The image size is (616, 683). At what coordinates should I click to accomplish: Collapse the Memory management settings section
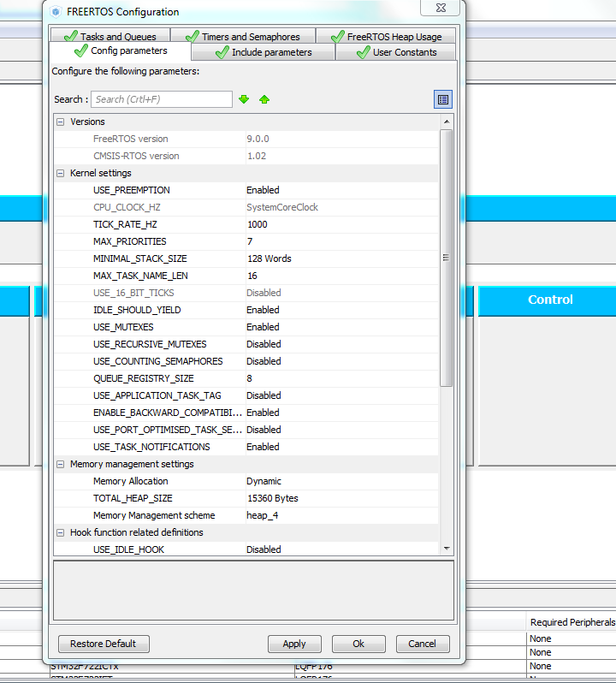tap(61, 465)
